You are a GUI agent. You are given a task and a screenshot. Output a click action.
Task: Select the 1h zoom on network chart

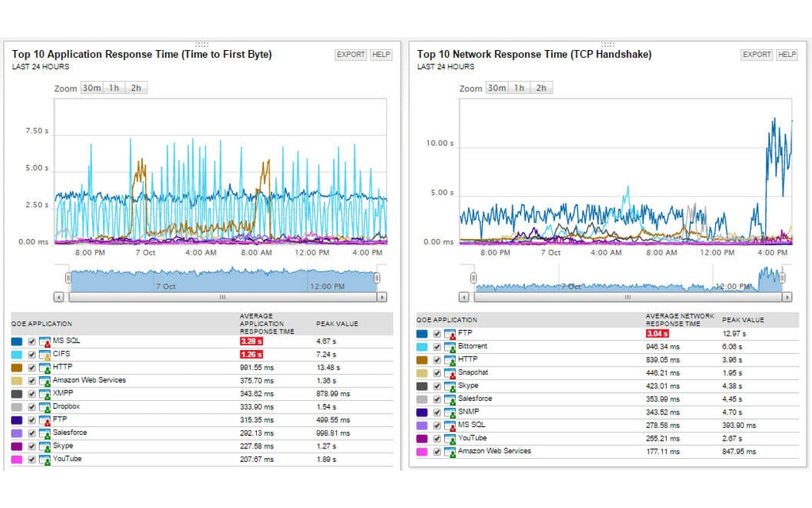pos(519,88)
